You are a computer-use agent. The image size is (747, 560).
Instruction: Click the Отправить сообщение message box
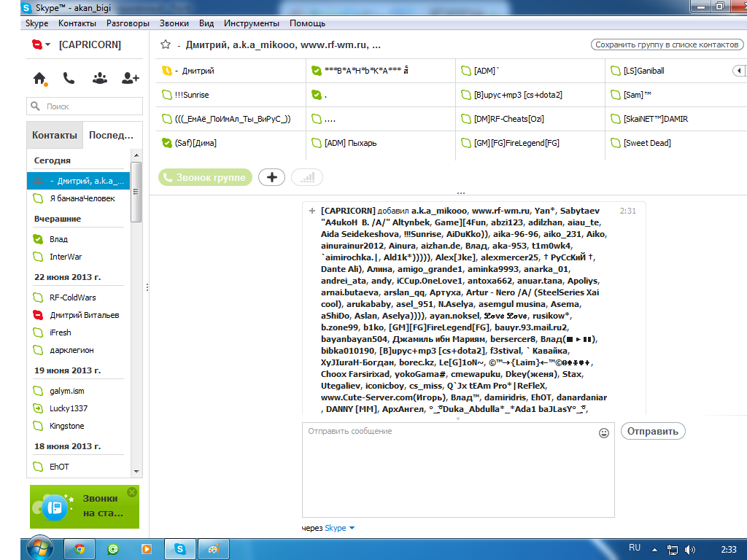[x=458, y=470]
